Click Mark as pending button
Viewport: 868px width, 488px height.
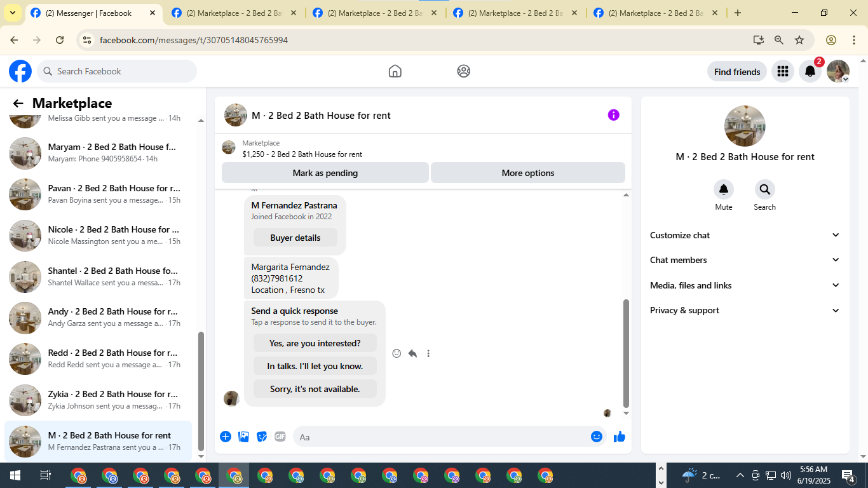pyautogui.click(x=325, y=173)
